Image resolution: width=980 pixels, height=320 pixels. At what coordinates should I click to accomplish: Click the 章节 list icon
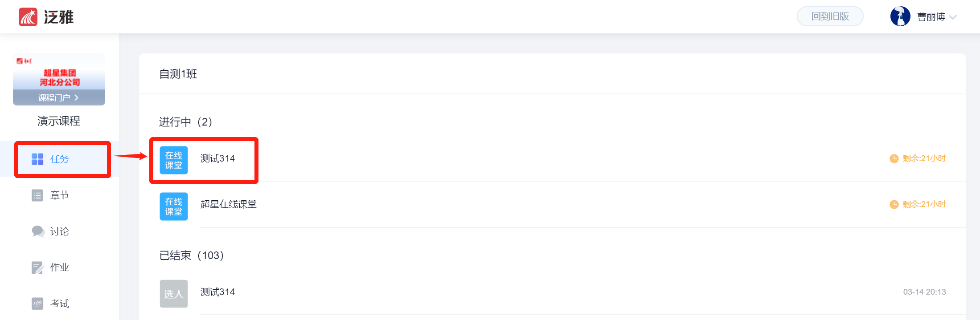37,195
